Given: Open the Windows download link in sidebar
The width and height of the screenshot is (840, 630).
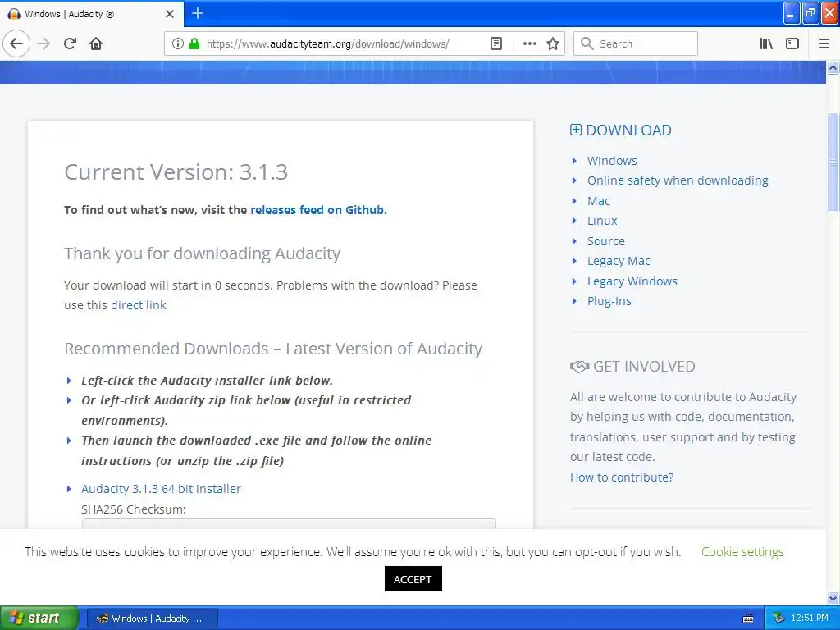Looking at the screenshot, I should click(x=612, y=161).
